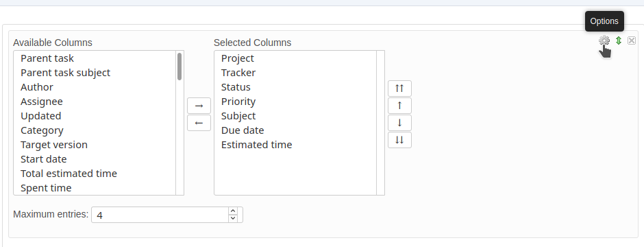This screenshot has height=247, width=644.
Task: Move selected column to bottom
Action: point(399,140)
